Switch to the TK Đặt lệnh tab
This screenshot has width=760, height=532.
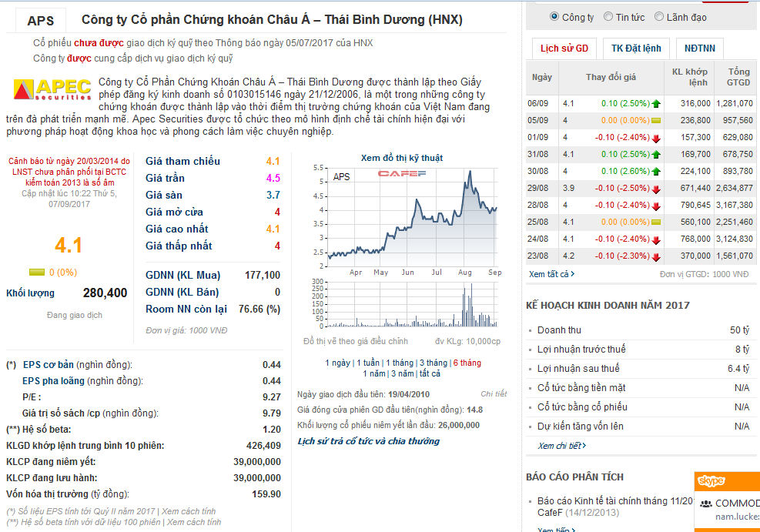pyautogui.click(x=636, y=49)
